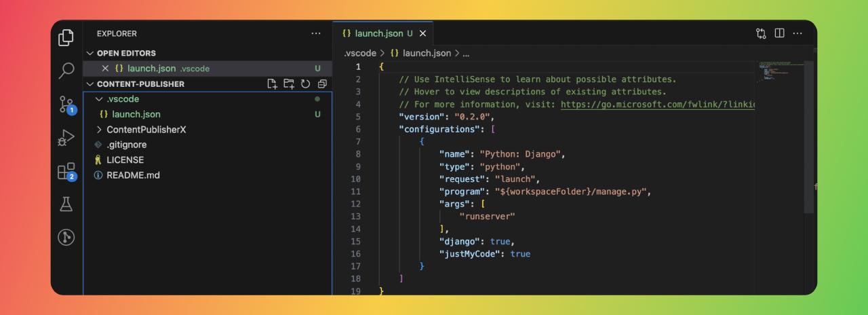Open README.md from the file tree
This screenshot has height=315, width=868.
pos(133,175)
